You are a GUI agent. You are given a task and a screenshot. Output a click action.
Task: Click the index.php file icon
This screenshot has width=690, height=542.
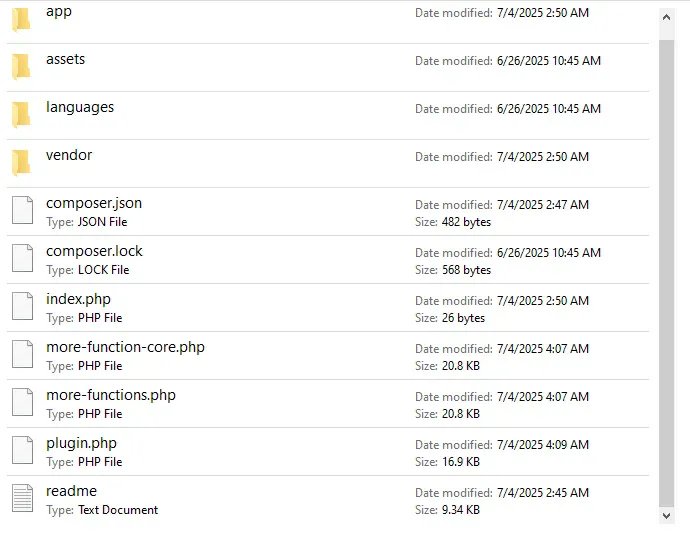(22, 307)
